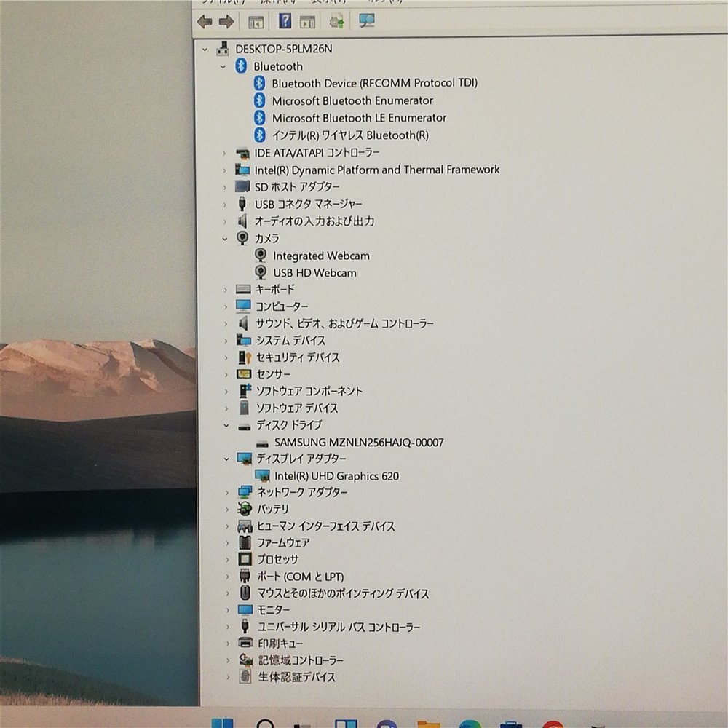Click the ポート (COM と LPT) icon

click(x=245, y=577)
